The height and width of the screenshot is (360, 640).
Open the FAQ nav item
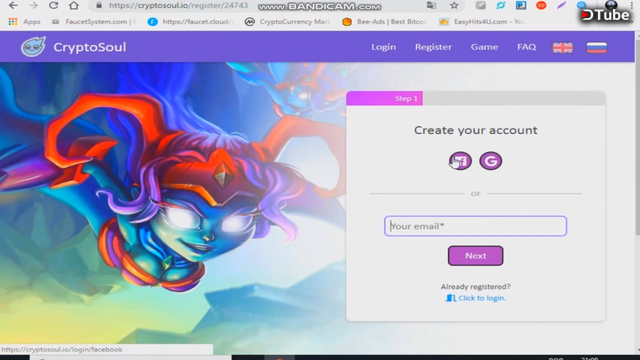[x=527, y=47]
